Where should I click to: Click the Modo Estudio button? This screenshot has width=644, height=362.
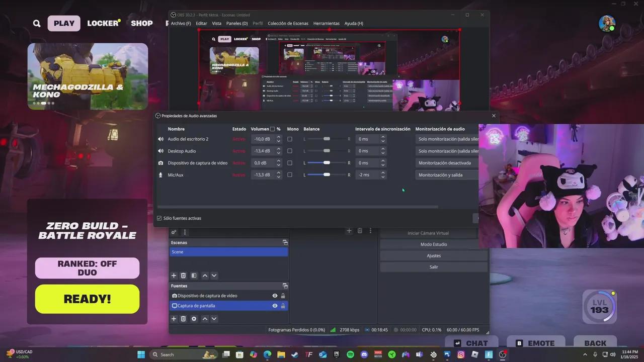pyautogui.click(x=434, y=244)
